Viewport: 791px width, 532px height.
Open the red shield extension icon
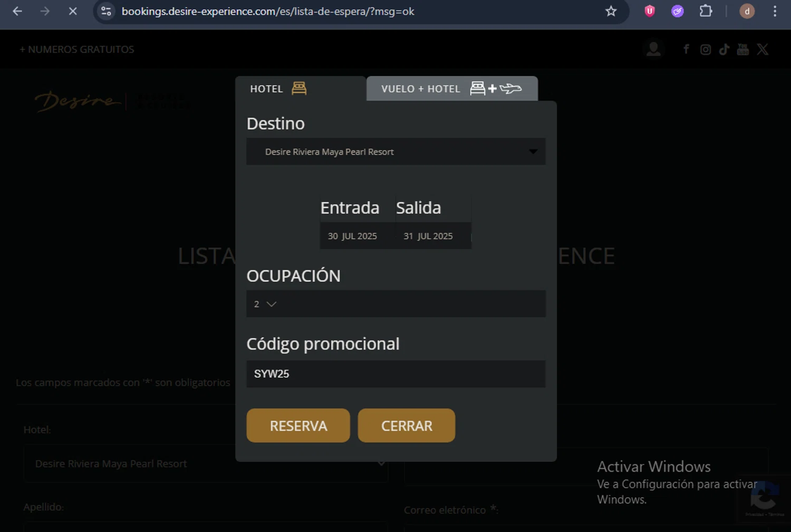click(650, 11)
